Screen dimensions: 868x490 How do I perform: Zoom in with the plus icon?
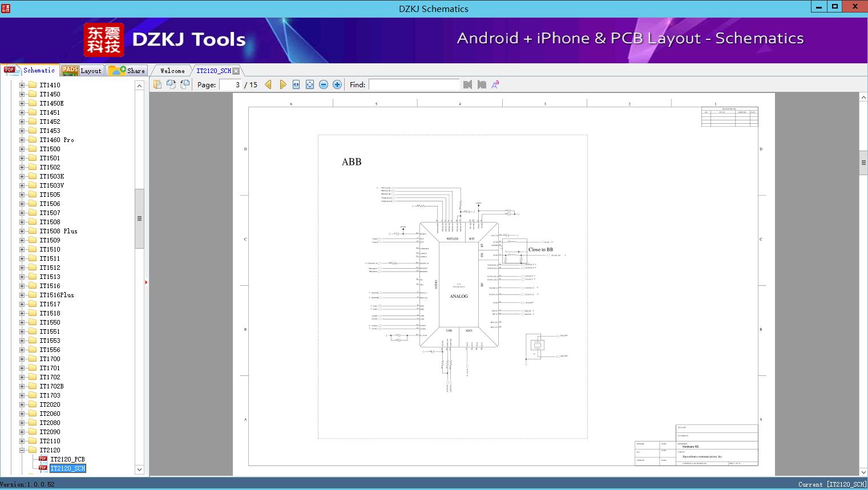tap(337, 84)
